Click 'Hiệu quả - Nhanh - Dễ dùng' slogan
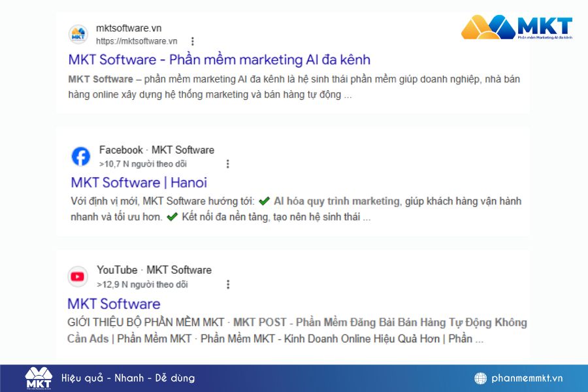Screen dimensions: 588x392 click(128, 378)
